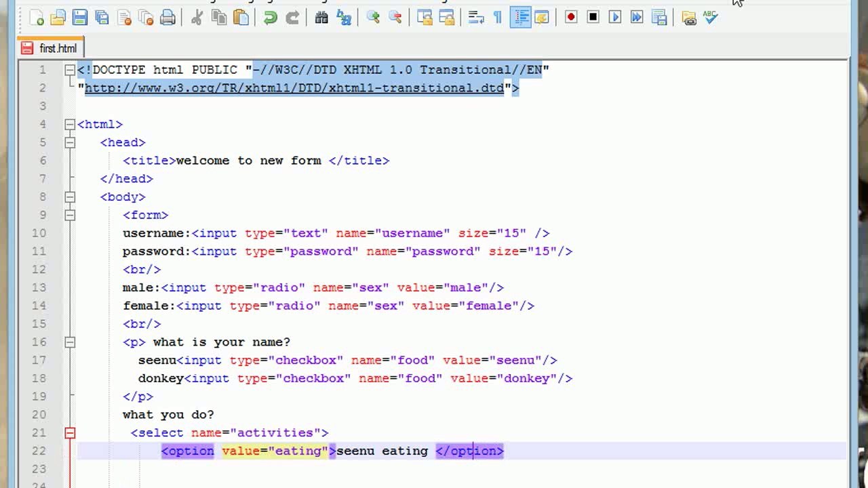The width and height of the screenshot is (868, 488).
Task: Click the 'donkey' label text on line 18
Action: (161, 378)
